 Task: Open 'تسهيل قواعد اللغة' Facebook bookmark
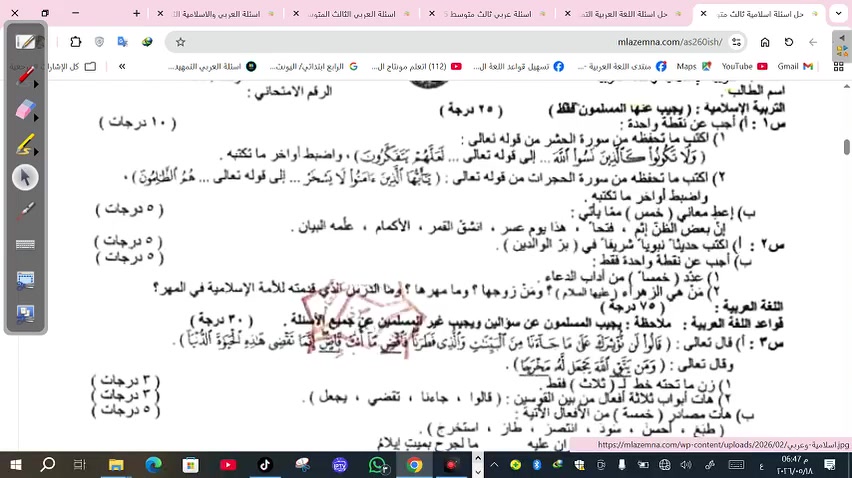point(518,66)
